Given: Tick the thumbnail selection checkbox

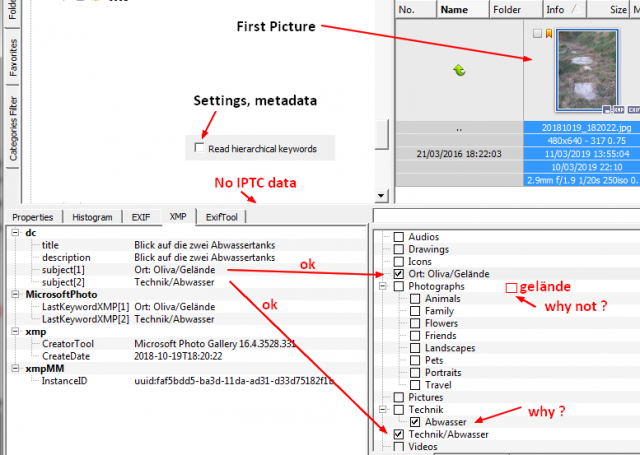Looking at the screenshot, I should coord(538,33).
